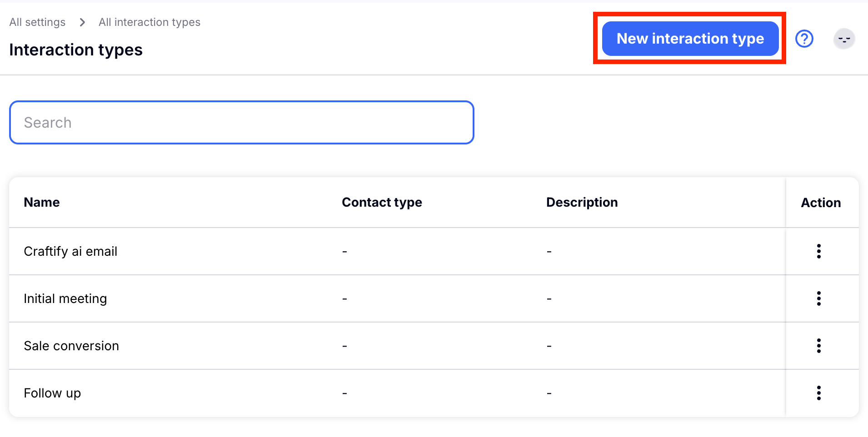
Task: Click the breadcrumb chevron separator
Action: click(x=82, y=22)
